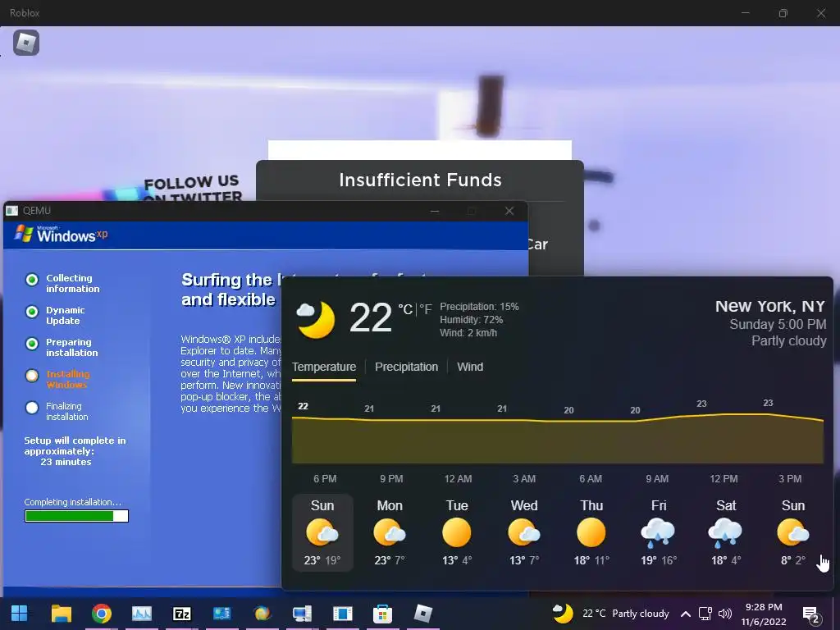The image size is (840, 630).
Task: Click the Precipitation: 15% reading
Action: click(x=479, y=307)
